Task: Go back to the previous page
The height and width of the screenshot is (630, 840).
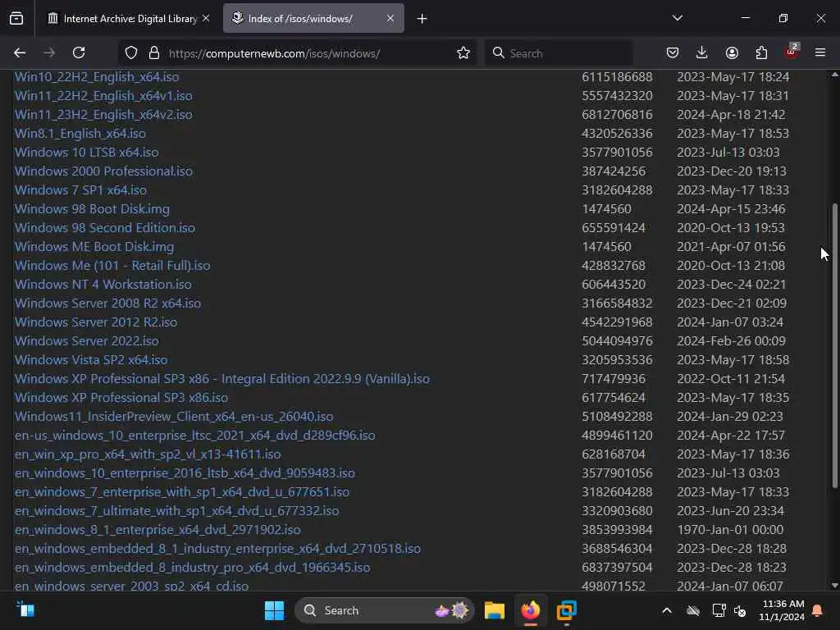Action: tap(20, 52)
